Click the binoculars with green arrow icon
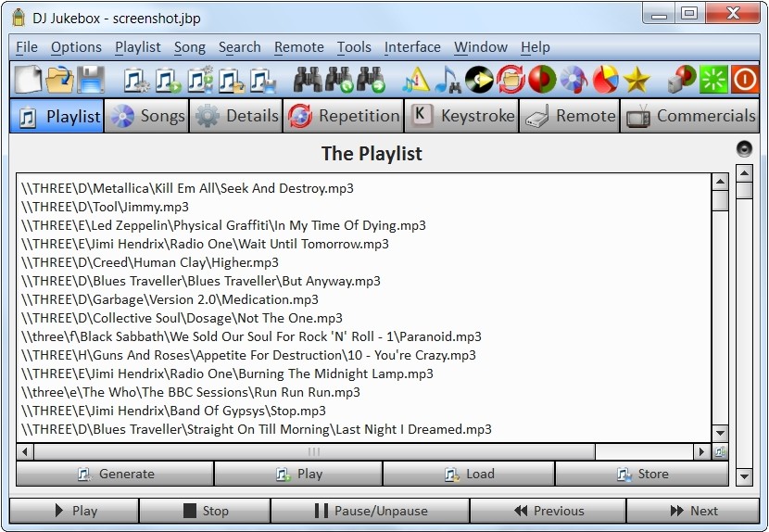Image resolution: width=769 pixels, height=532 pixels. (372, 80)
